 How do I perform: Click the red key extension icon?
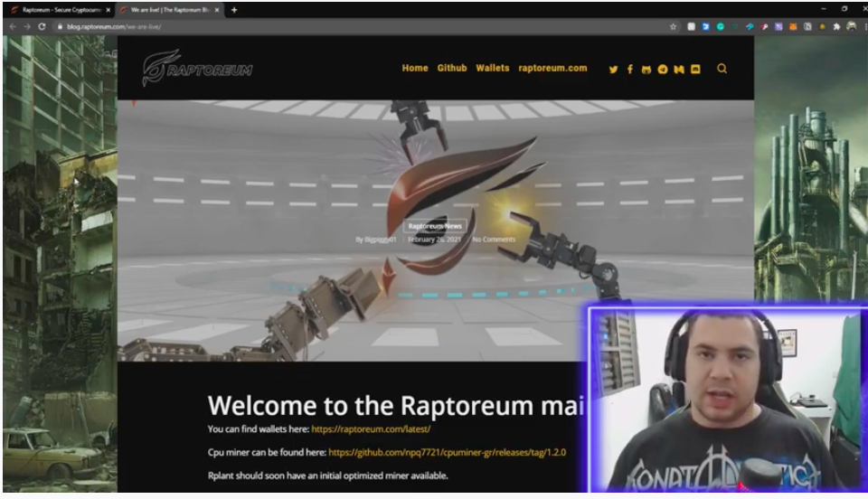(764, 26)
